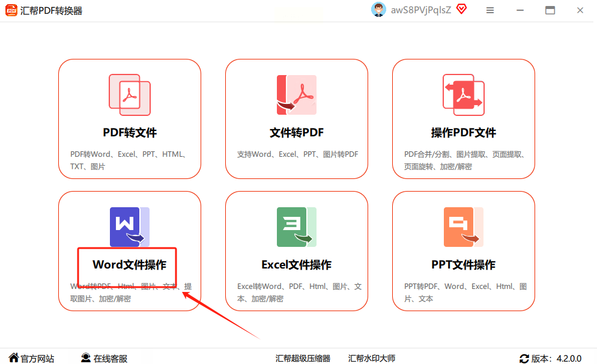Screen dimensions: 597x364
Task: Click the 汇帮PDF转换器 window title
Action: (x=51, y=11)
